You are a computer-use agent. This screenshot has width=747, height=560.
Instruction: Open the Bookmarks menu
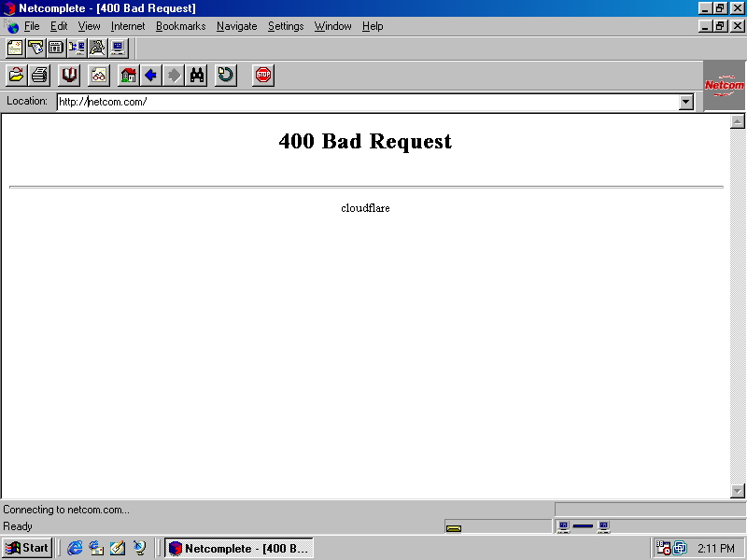click(180, 26)
